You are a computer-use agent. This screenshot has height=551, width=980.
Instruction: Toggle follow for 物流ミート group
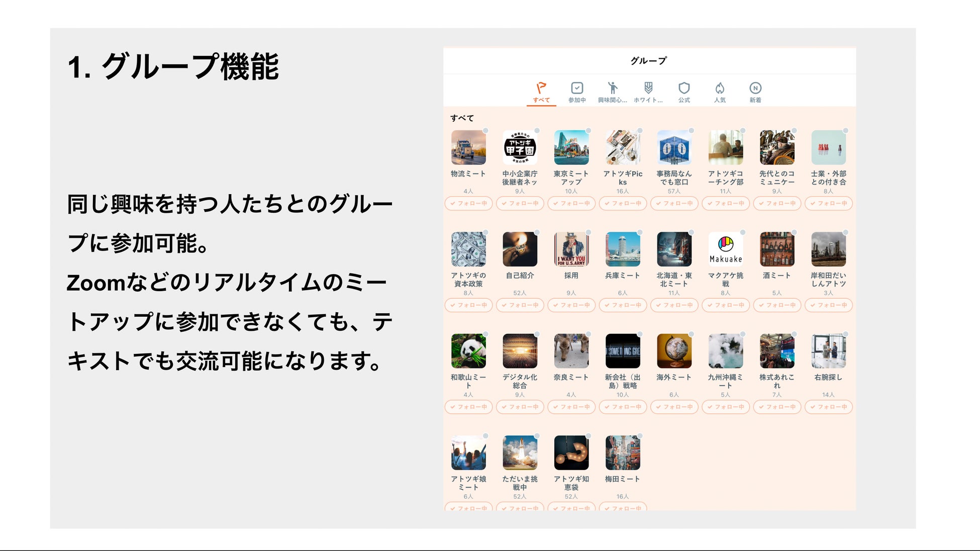click(468, 204)
